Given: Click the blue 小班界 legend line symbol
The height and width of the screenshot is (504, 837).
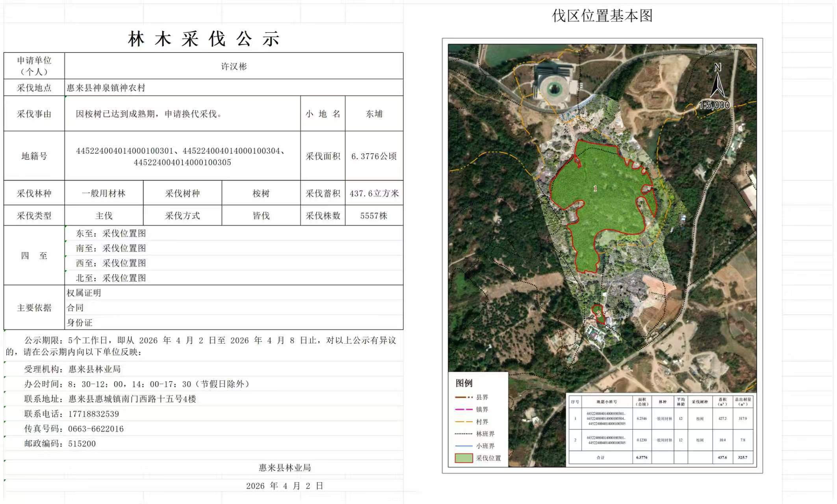Looking at the screenshot, I should 464,446.
